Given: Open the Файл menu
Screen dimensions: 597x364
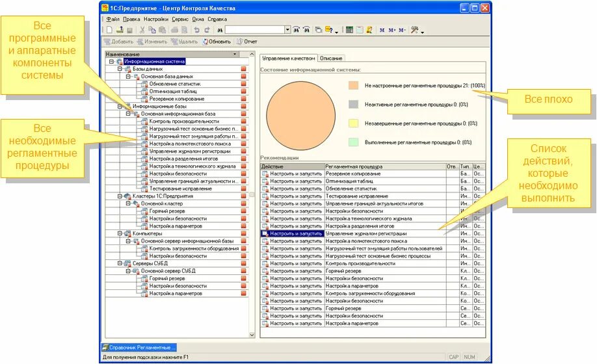Looking at the screenshot, I should [x=113, y=19].
